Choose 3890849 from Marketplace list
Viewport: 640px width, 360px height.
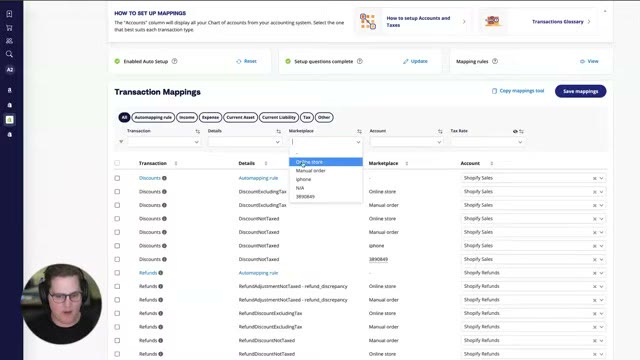click(x=326, y=196)
